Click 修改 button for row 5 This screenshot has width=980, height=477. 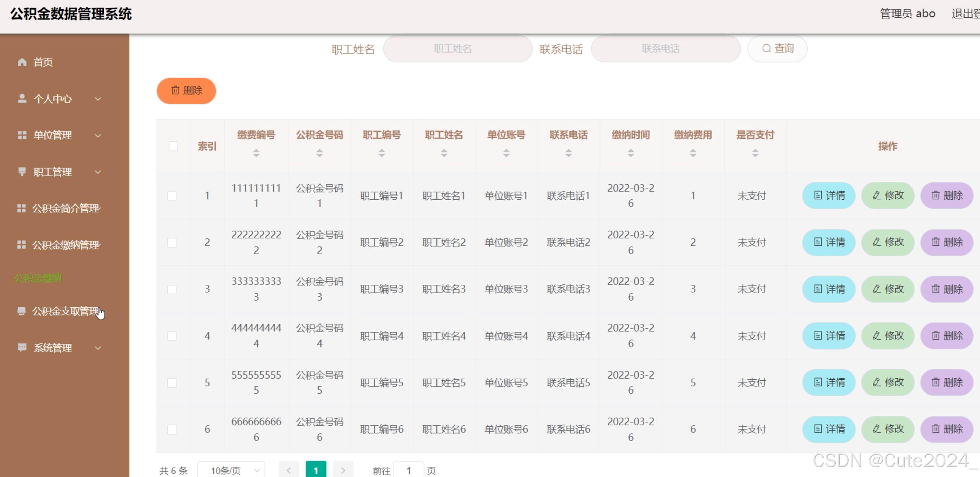pos(887,382)
